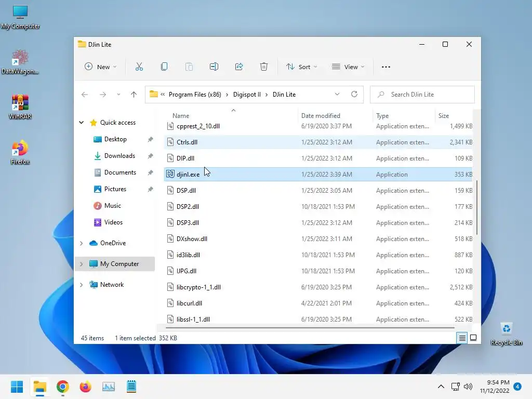The height and width of the screenshot is (399, 532).
Task: Click the Cut scissors icon
Action: click(x=139, y=67)
